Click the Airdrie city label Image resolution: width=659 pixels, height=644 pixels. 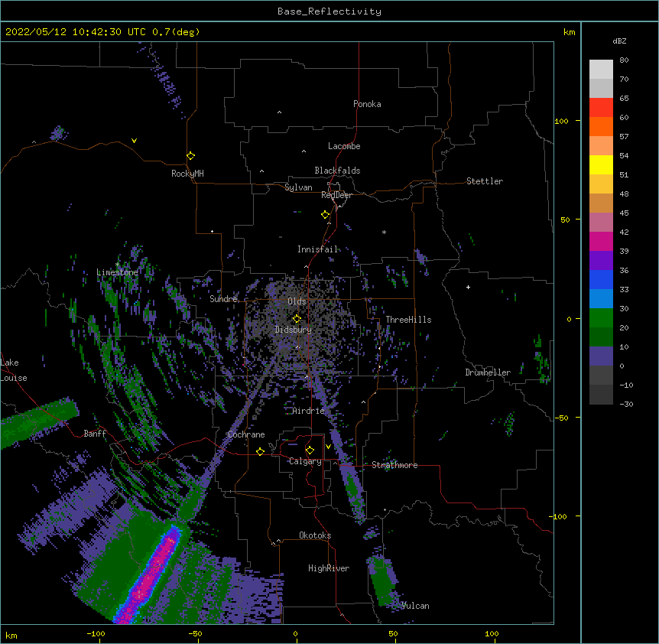pos(309,411)
